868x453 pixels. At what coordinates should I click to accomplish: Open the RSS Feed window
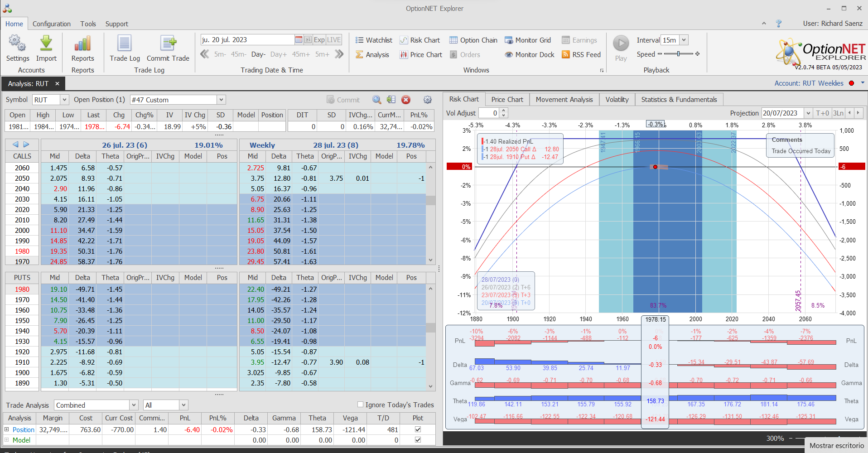tap(581, 55)
